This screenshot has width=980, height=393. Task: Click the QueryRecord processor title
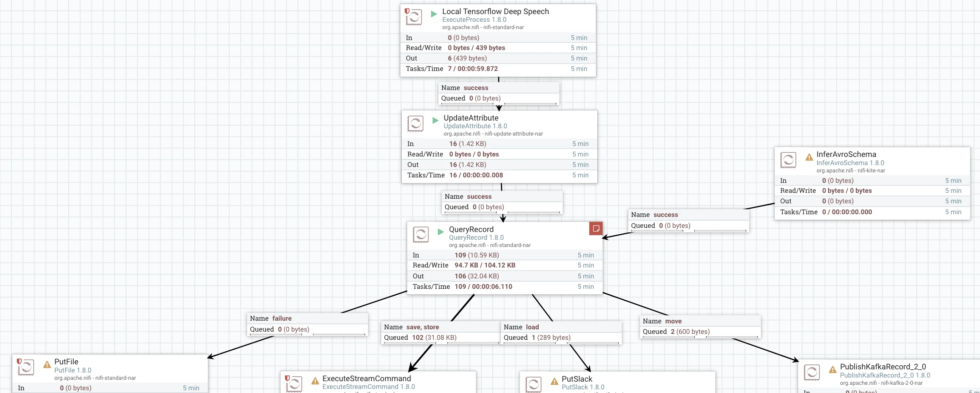(471, 229)
